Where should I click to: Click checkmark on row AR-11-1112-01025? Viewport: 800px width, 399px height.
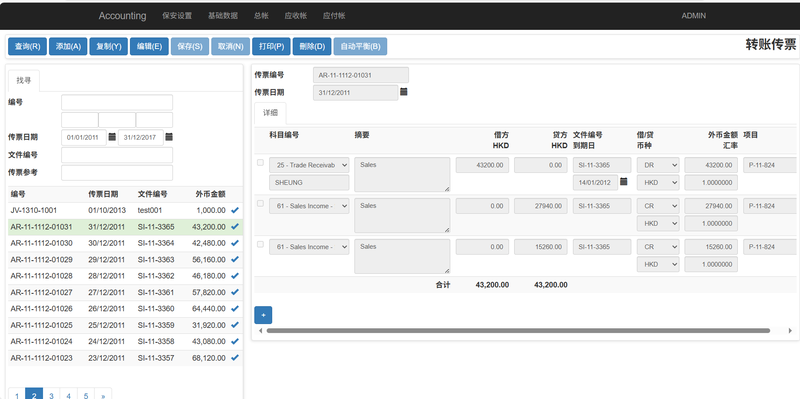(x=235, y=325)
